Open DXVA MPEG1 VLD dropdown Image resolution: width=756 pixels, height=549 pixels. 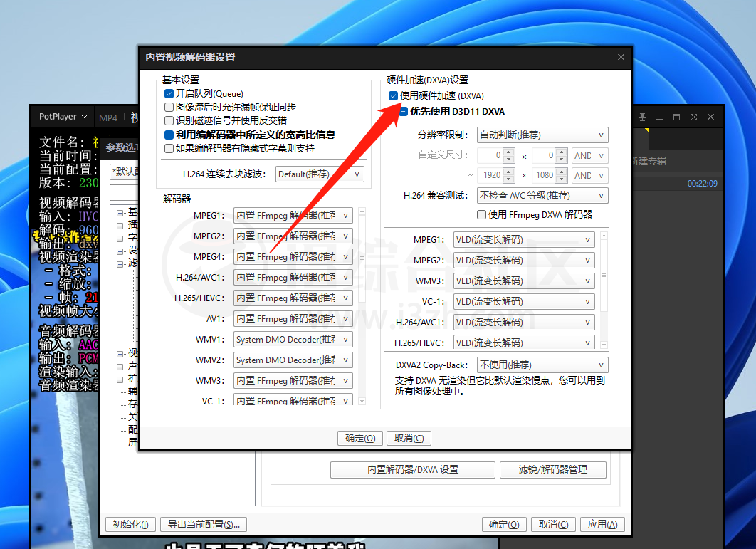[524, 240]
